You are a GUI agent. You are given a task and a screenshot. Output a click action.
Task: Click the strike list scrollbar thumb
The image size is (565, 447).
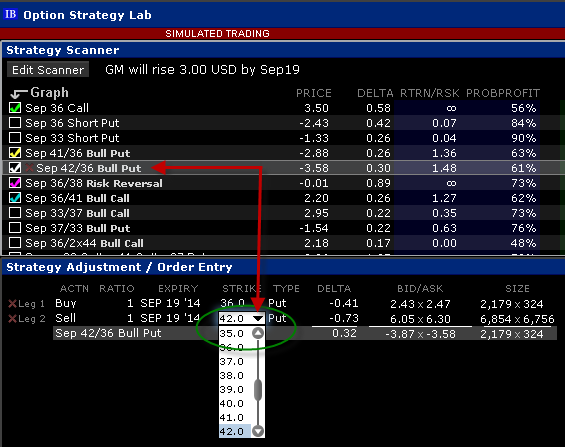pyautogui.click(x=258, y=389)
